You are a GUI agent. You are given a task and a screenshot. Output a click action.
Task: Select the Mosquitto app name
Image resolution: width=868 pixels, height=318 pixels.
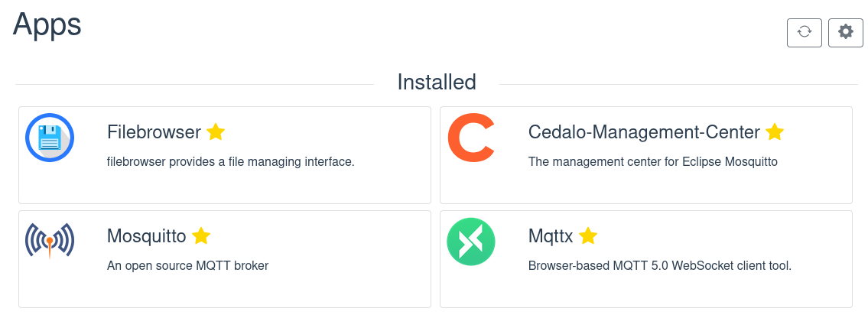[147, 236]
